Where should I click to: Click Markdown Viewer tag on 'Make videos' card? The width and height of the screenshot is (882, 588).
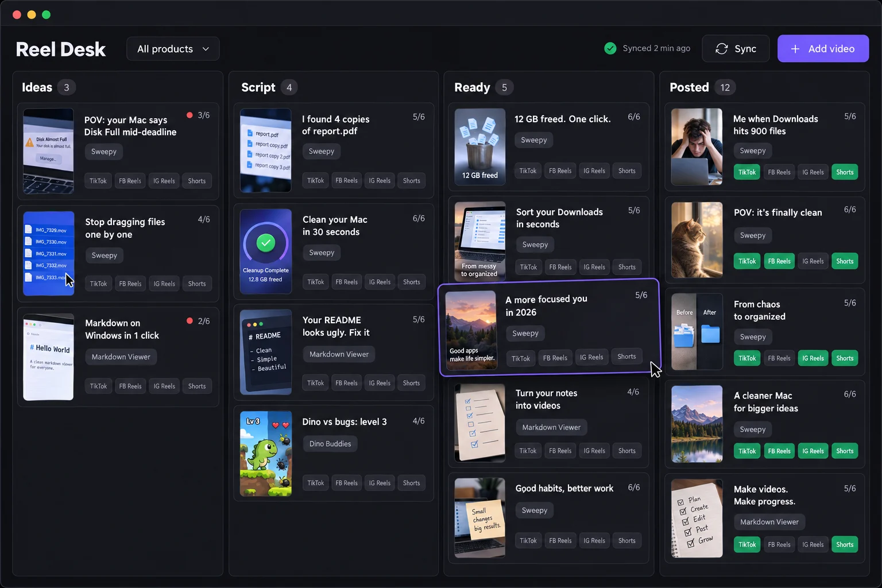pos(769,522)
